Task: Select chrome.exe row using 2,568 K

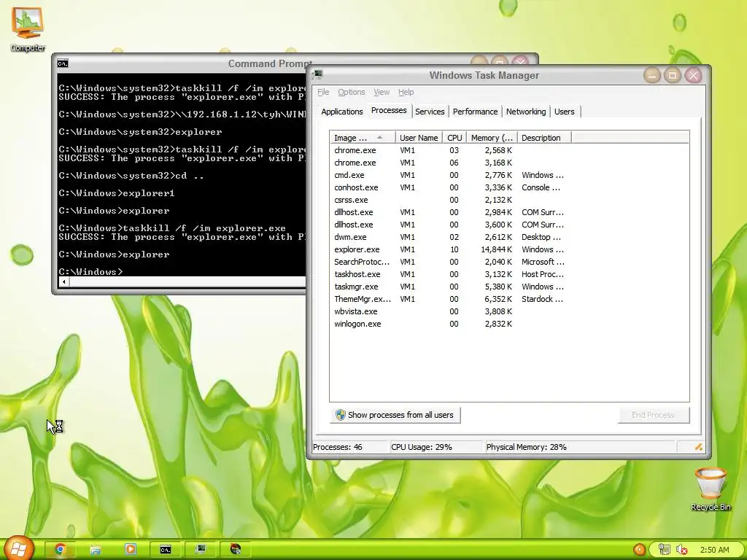Action: (x=508, y=150)
